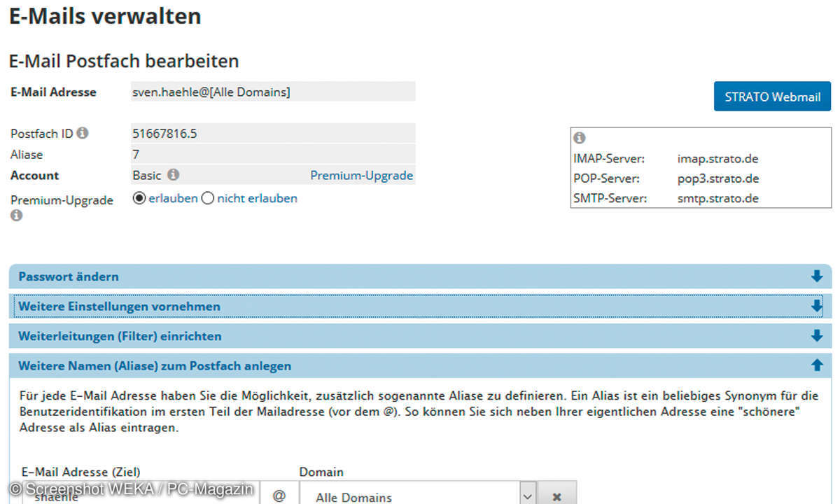The width and height of the screenshot is (840, 504).
Task: Expand Weitere Einstellungen vornehmen section
Action: tap(420, 306)
